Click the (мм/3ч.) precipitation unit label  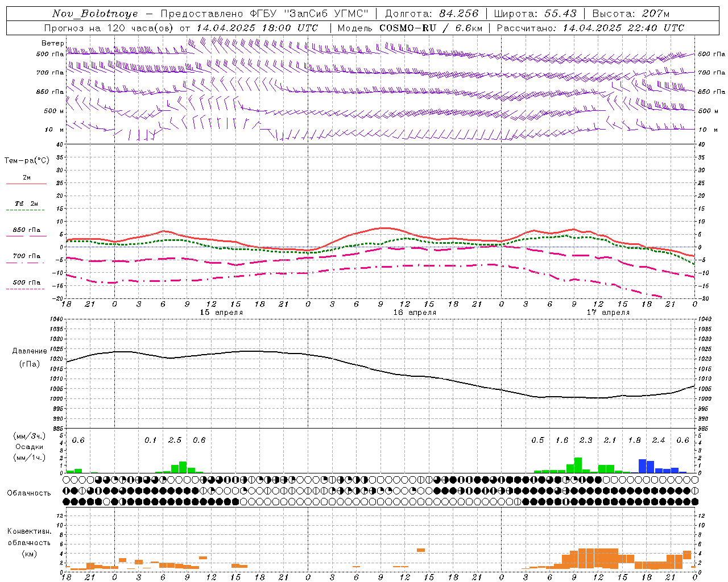[29, 436]
